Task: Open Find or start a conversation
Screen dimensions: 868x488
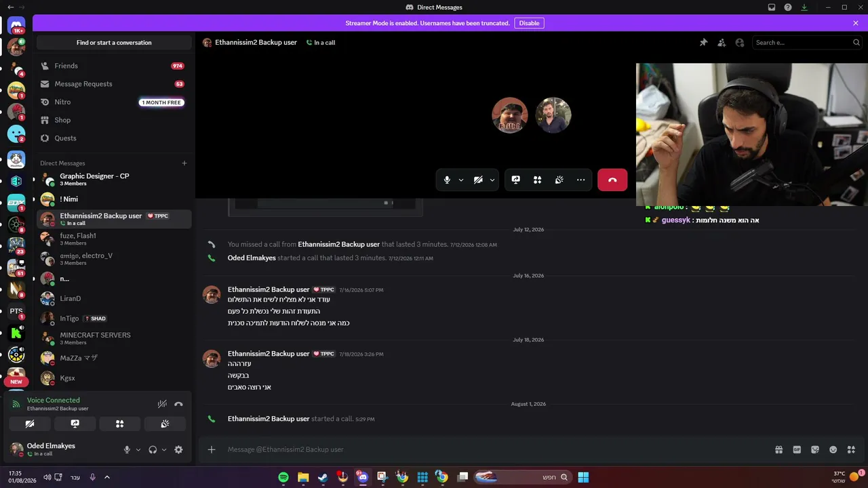Action: coord(114,43)
